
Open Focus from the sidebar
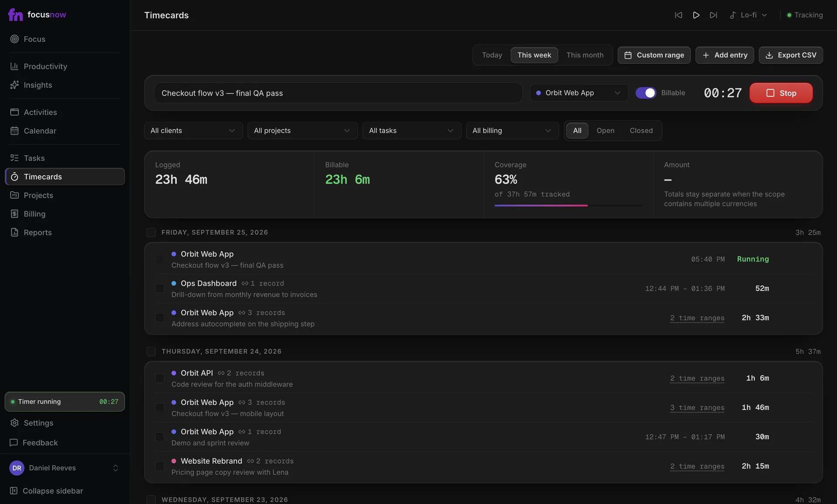point(65,39)
